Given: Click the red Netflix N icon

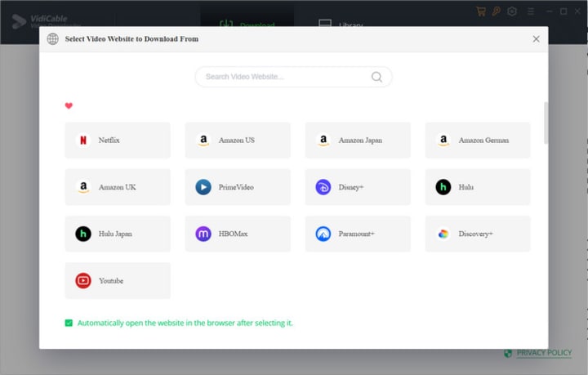Looking at the screenshot, I should [83, 141].
